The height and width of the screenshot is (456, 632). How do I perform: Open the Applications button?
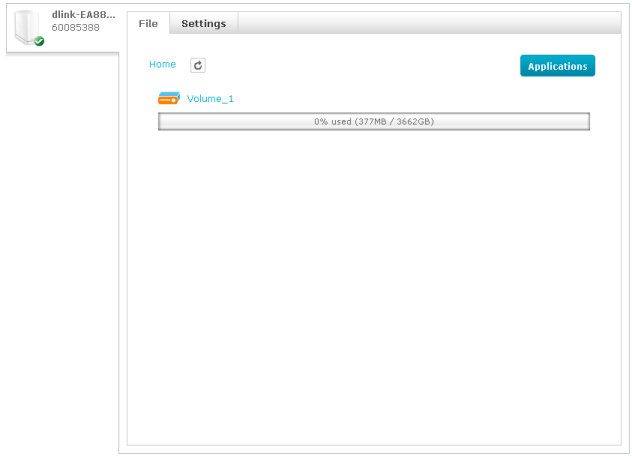point(557,66)
